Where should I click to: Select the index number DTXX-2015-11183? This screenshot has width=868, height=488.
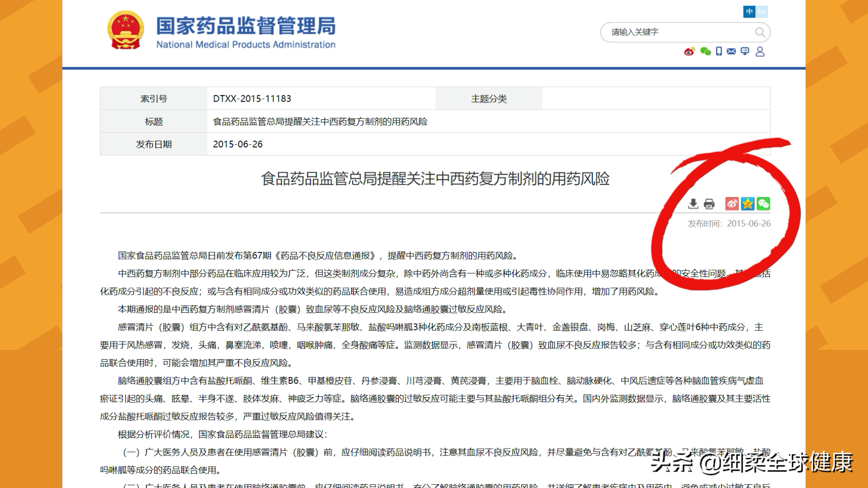252,99
